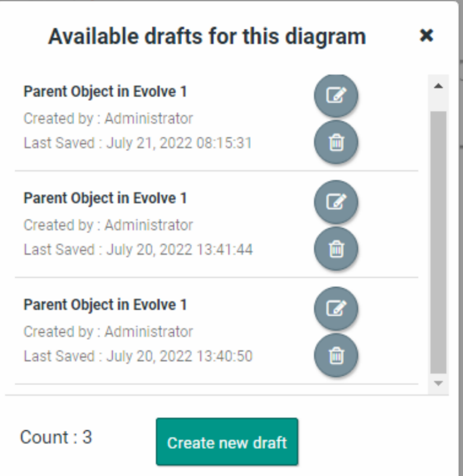Edit the draft last saved at 13:40:50
The width and height of the screenshot is (463, 476).
click(x=336, y=309)
